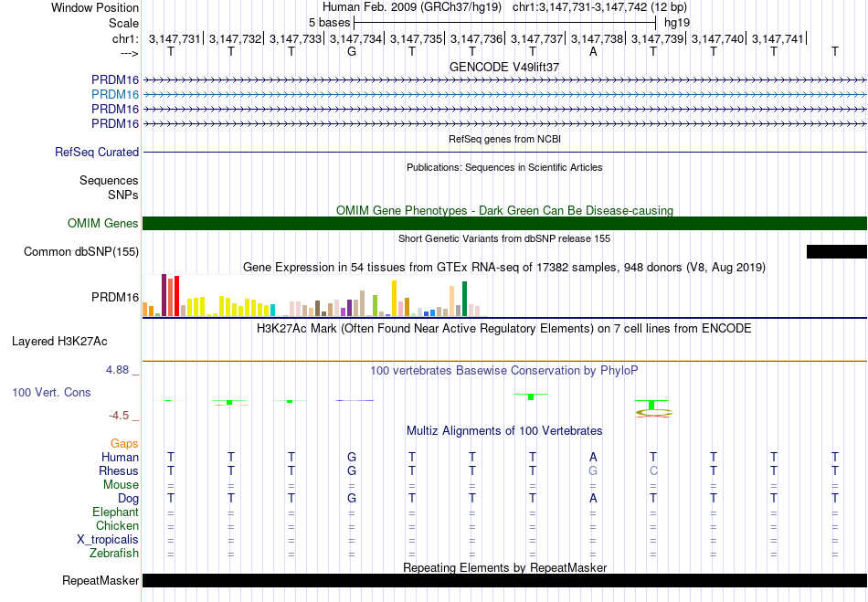Click the chr1: ruler label
This screenshot has height=602, width=868.
click(x=125, y=38)
